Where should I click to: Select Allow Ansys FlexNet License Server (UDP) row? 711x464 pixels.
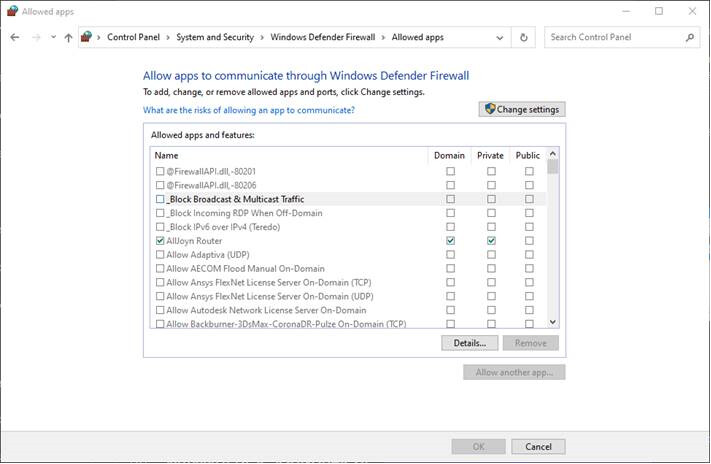tap(348, 296)
